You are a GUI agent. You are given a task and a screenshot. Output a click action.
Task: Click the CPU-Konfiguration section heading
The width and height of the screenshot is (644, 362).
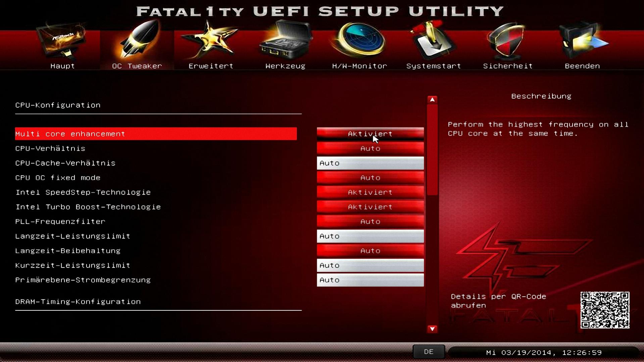(x=58, y=105)
